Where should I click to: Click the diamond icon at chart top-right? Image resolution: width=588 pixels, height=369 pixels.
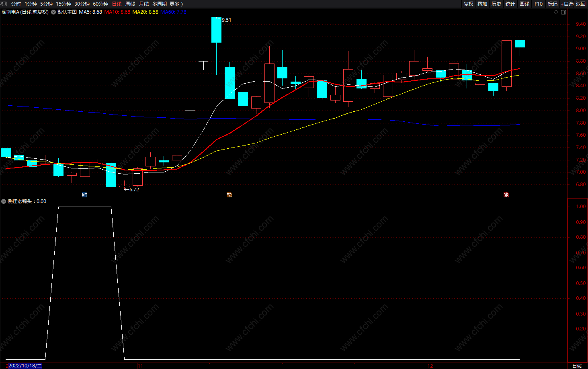click(x=556, y=12)
